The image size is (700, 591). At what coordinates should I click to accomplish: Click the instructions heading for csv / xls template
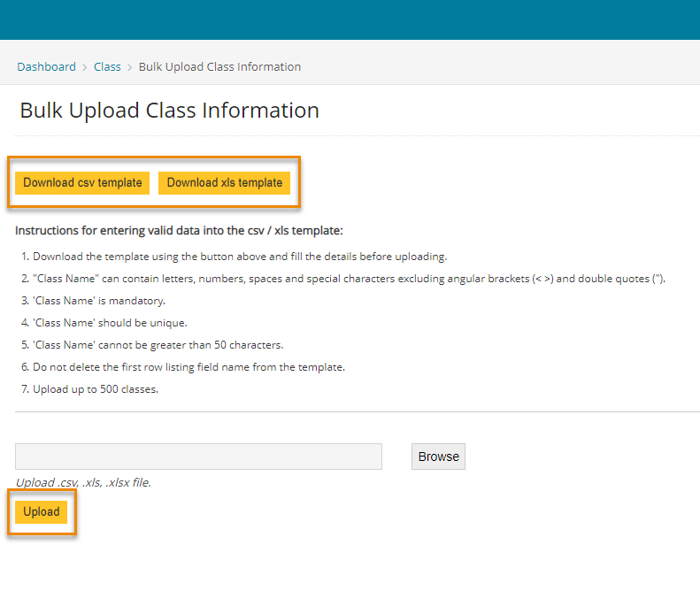(179, 231)
